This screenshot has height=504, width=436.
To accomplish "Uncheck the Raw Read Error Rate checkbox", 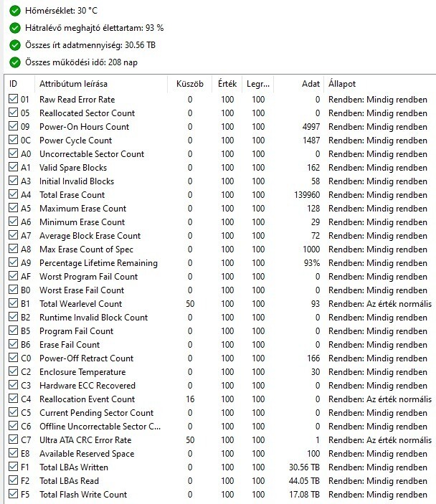I will [x=13, y=99].
